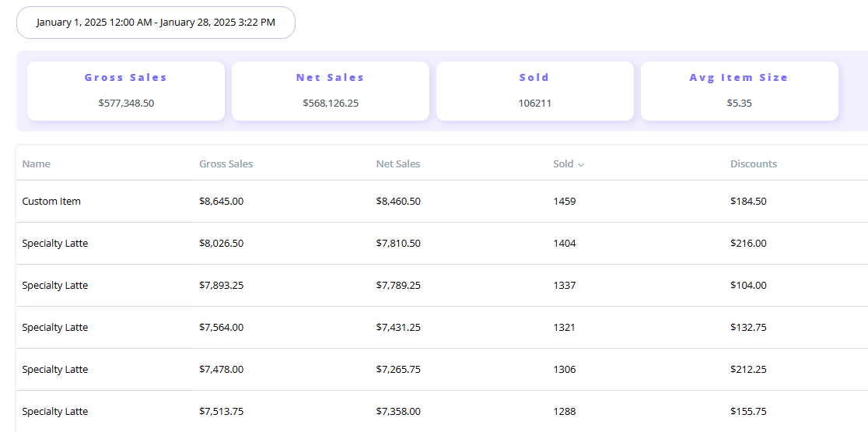Click the $7,358.00 net sales cell
Image resolution: width=868 pixels, height=432 pixels.
click(397, 412)
